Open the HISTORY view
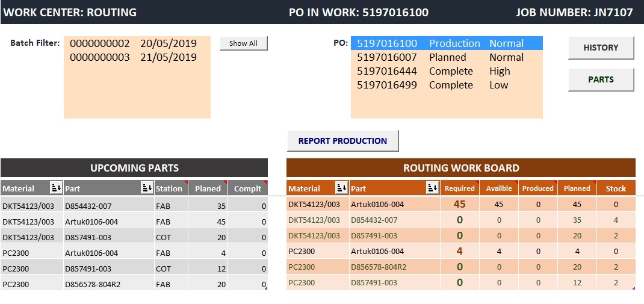Image resolution: width=644 pixels, height=304 pixels. pos(601,48)
